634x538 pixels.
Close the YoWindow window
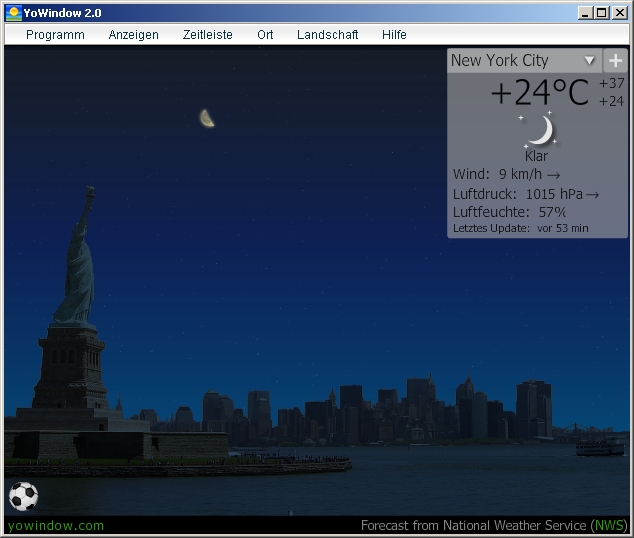point(619,13)
